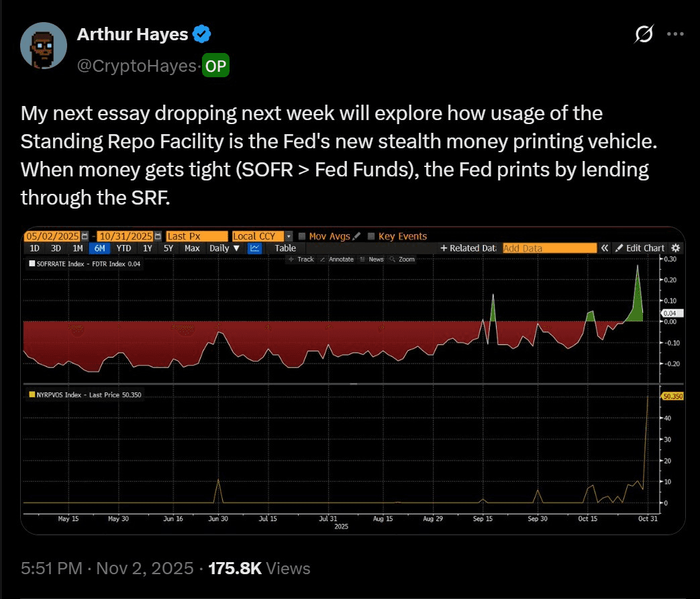Click the Related Data button
Viewport: 700px width, 599px height.
468,248
